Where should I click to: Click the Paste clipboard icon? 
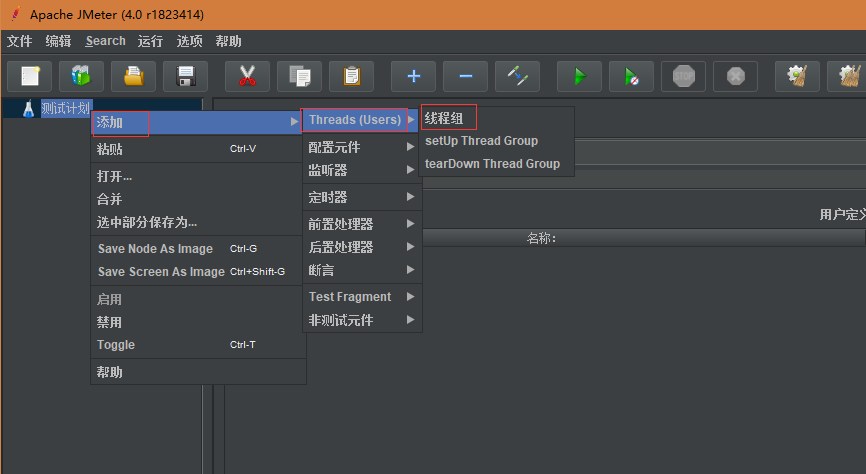click(x=351, y=76)
